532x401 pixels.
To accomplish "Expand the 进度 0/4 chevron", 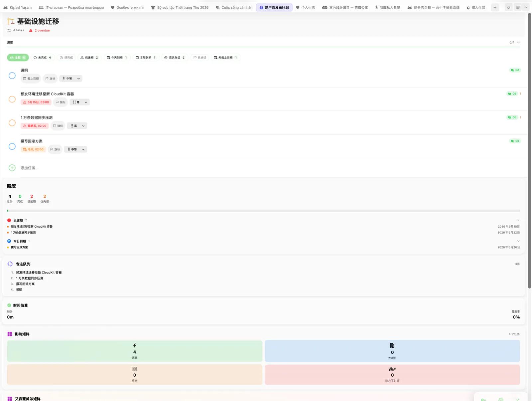I will (518, 42).
